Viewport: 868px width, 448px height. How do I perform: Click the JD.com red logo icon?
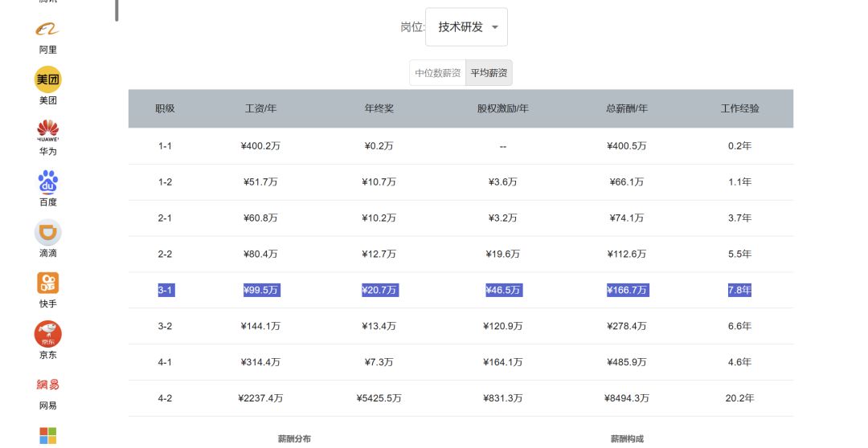coord(47,334)
